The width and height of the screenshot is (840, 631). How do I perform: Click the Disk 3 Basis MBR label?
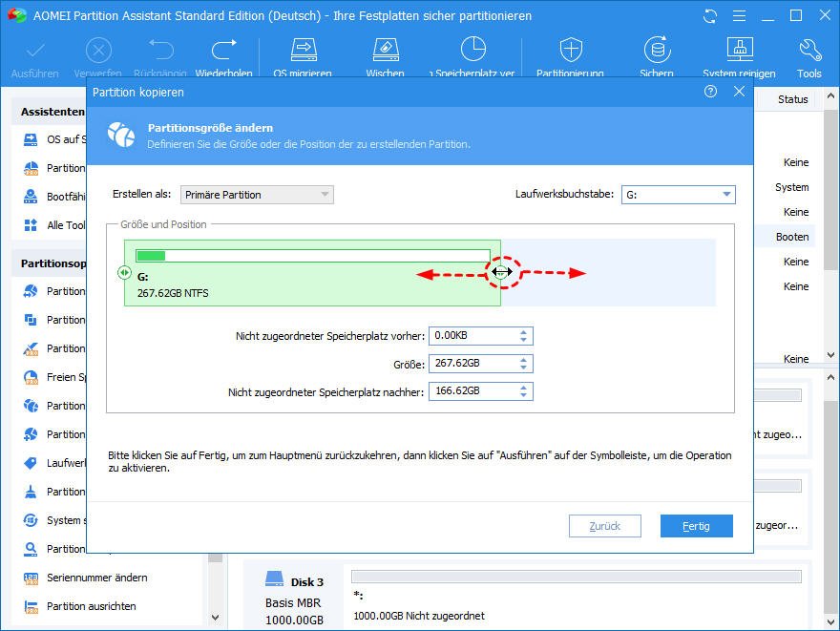293,603
